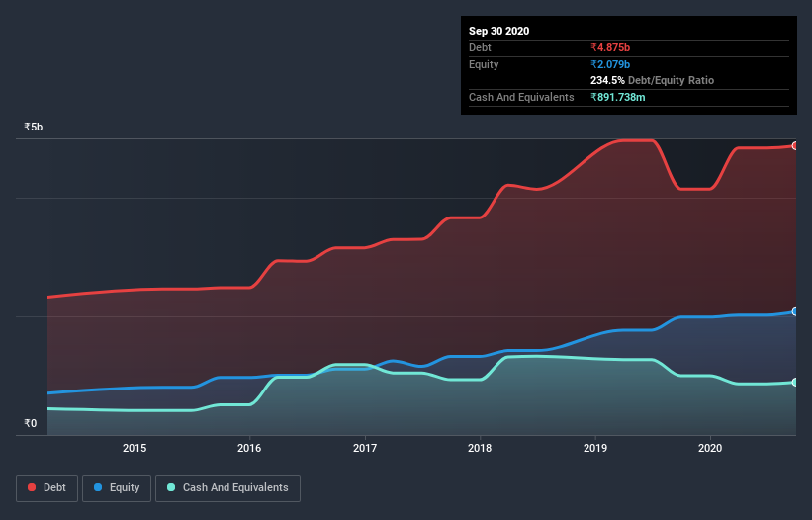Click the Equity row label in tooltip
Viewport: 812px width, 520px height.
484,64
